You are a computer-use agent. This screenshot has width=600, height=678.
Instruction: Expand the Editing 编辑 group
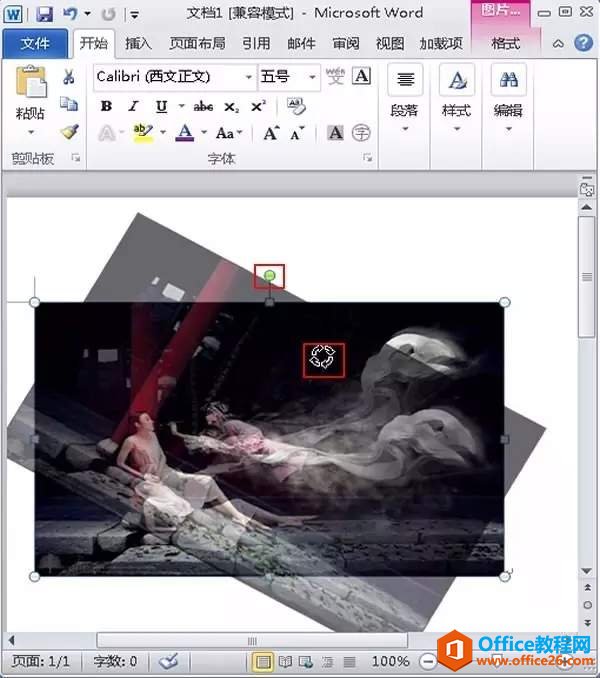coord(508,99)
